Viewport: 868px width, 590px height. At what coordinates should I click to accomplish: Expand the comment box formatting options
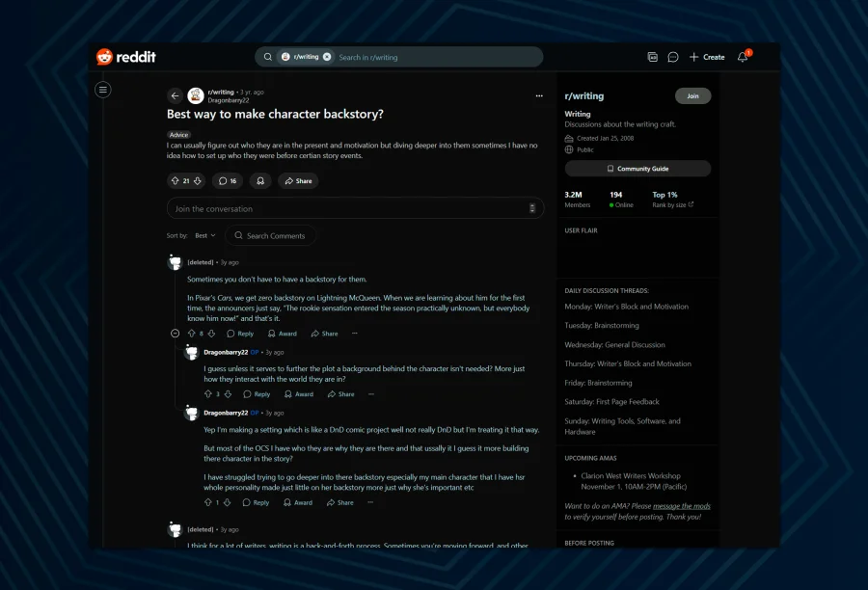(532, 208)
